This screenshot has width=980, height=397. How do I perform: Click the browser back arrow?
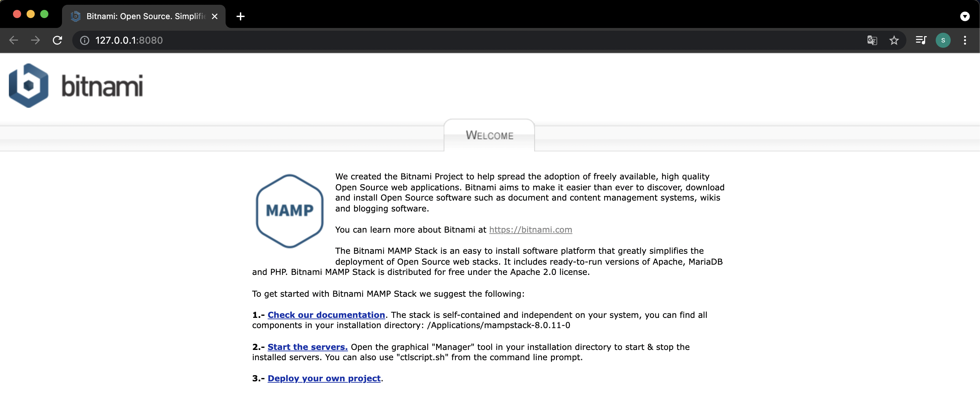[x=14, y=40]
